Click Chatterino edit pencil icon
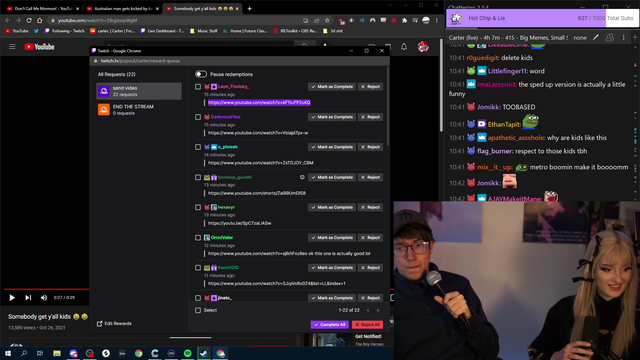 [596, 38]
